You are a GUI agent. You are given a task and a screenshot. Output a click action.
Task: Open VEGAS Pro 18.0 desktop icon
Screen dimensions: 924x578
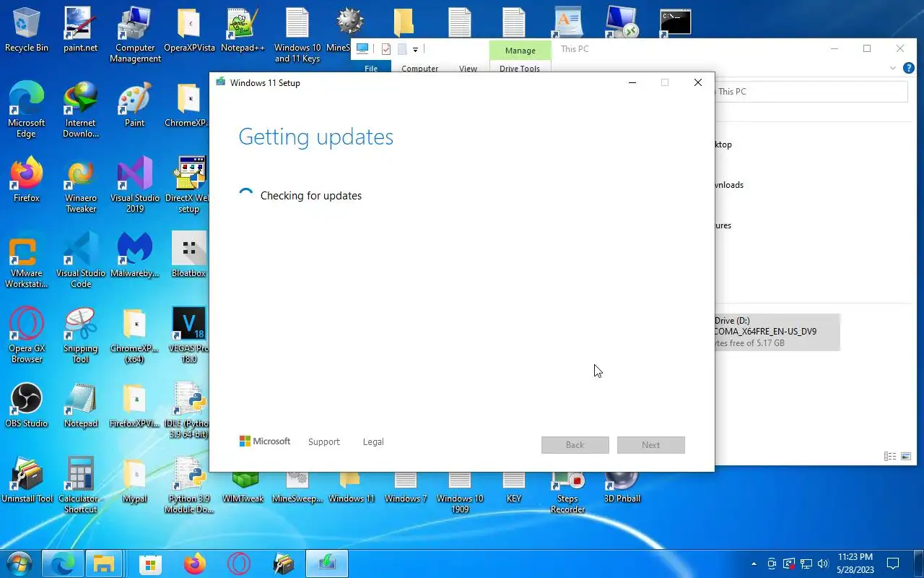tap(189, 335)
